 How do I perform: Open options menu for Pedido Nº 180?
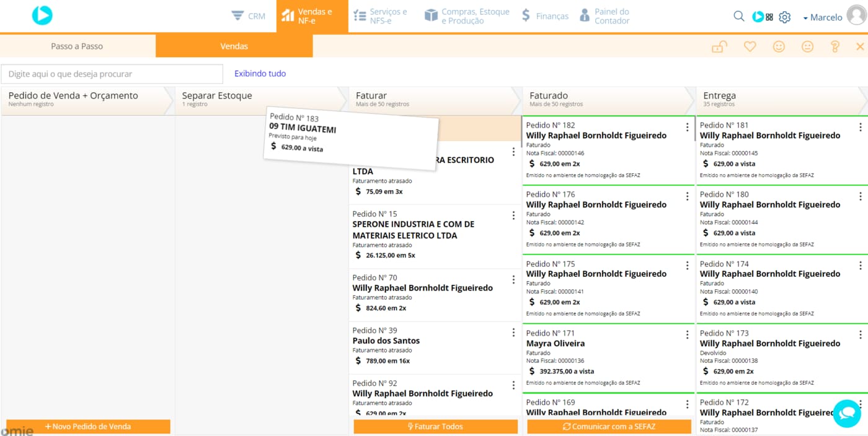coord(860,196)
